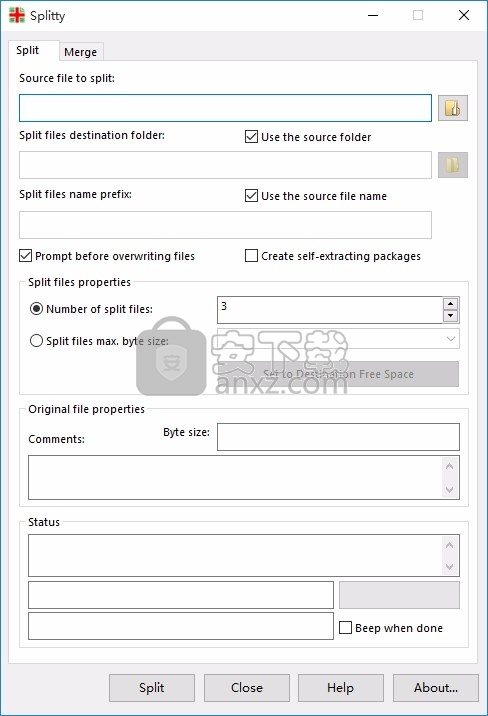Image resolution: width=488 pixels, height=716 pixels.
Task: Increase number of split files with up arrow
Action: 451,304
